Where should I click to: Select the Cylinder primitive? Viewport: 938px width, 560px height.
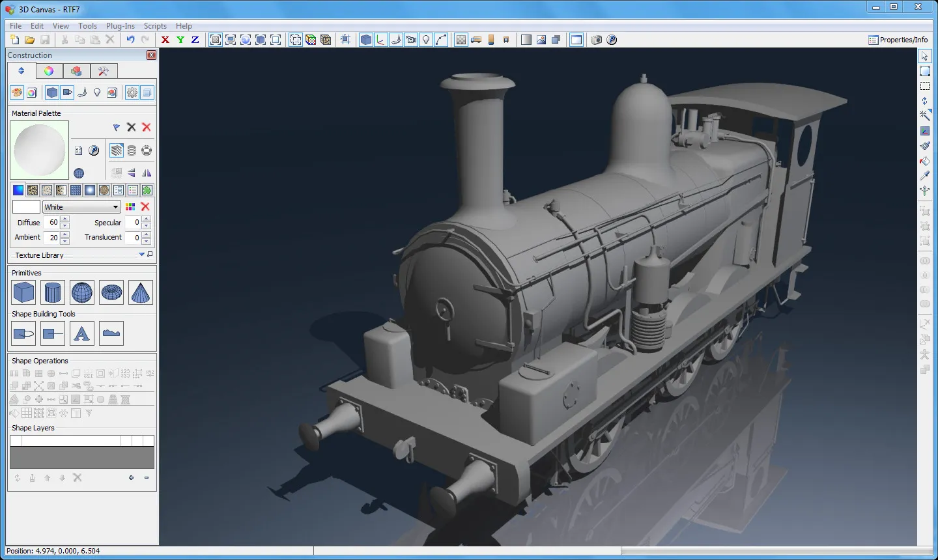[52, 292]
